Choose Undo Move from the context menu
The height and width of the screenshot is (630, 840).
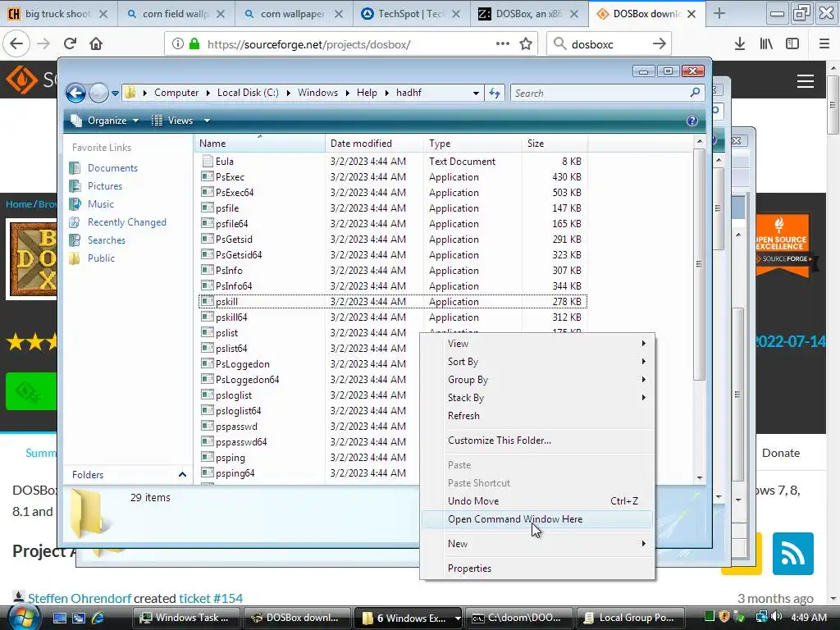(537, 501)
